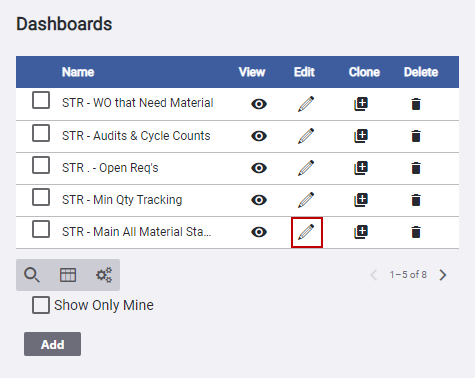
Task: Sort by the Name column header
Action: click(78, 72)
